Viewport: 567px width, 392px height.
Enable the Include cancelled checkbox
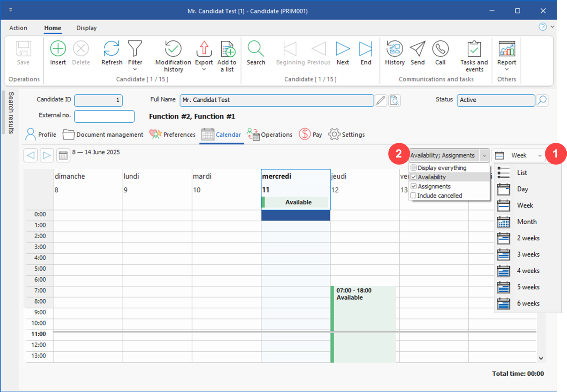click(413, 195)
